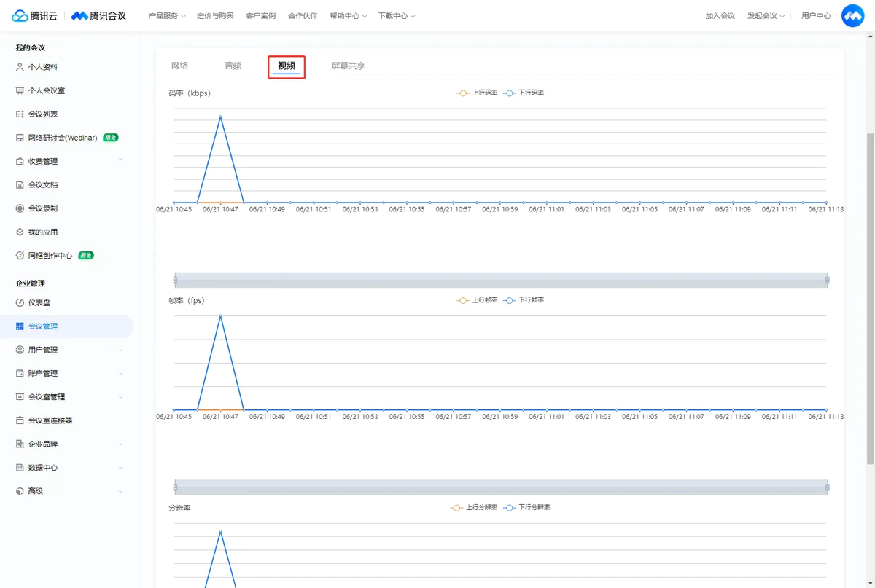Toggle the 下行帧率 legend series
This screenshot has height=588, width=875.
click(x=524, y=300)
